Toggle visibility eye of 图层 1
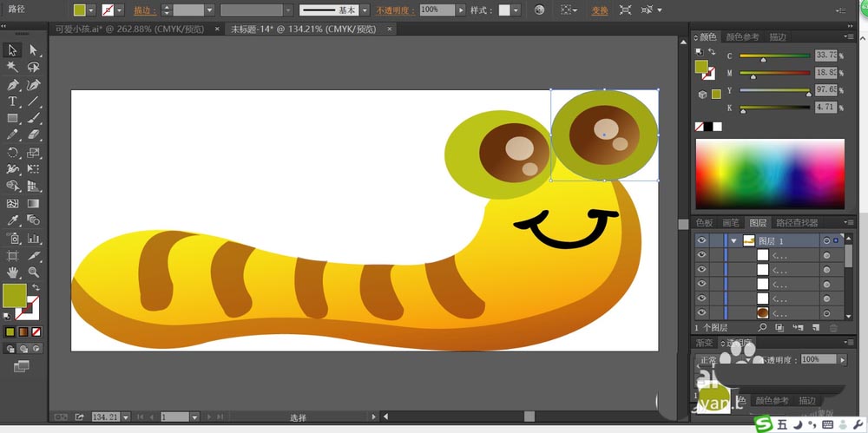Viewport: 868px width, 433px height. 702,240
